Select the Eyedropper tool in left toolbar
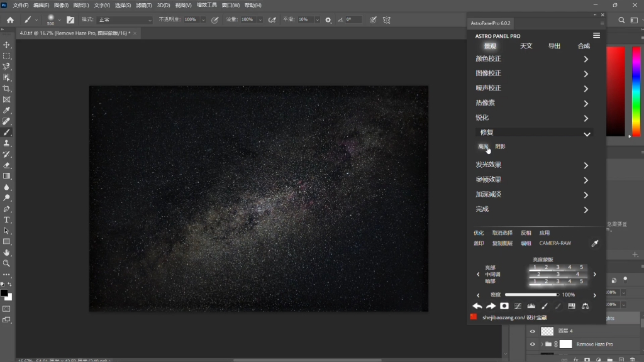 tap(6, 111)
